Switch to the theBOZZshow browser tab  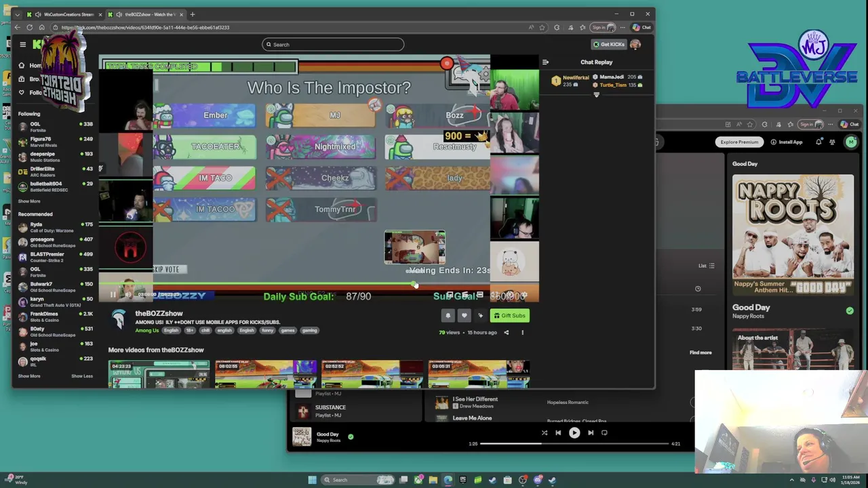[145, 14]
